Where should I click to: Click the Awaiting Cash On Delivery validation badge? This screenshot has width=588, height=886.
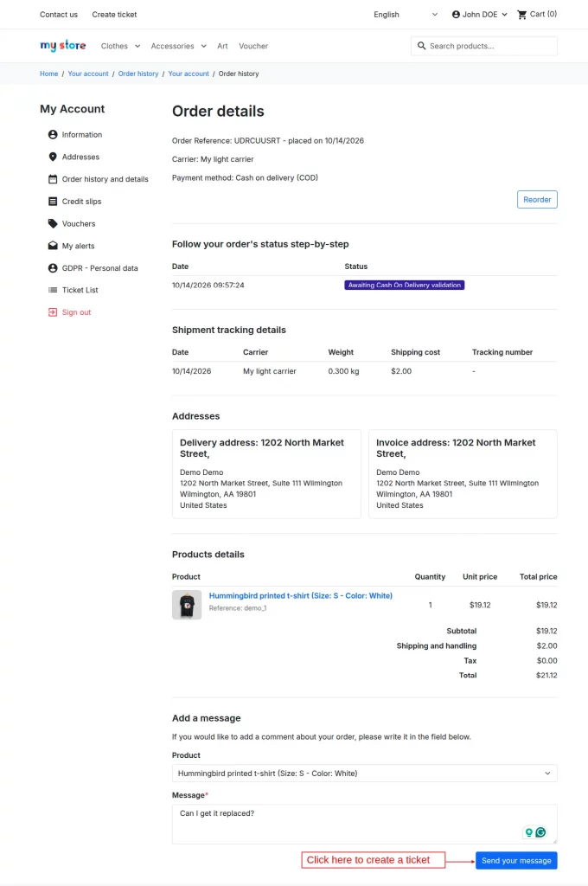coord(405,286)
